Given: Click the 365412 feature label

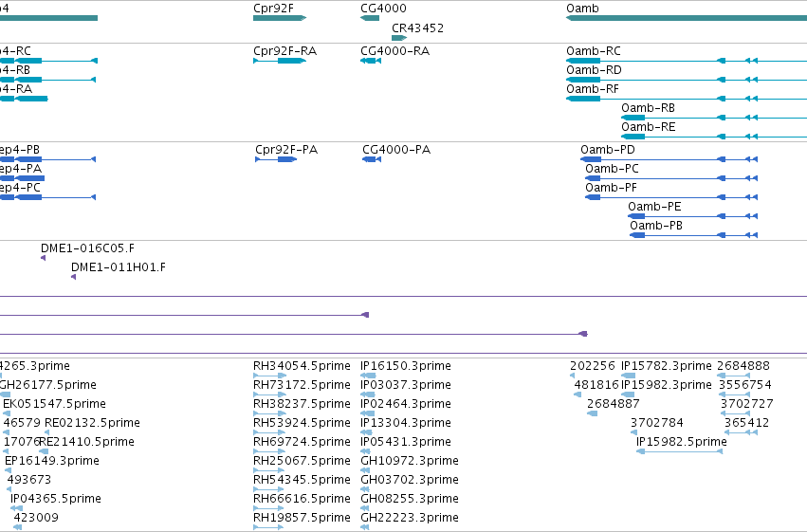Looking at the screenshot, I should pyautogui.click(x=746, y=423).
